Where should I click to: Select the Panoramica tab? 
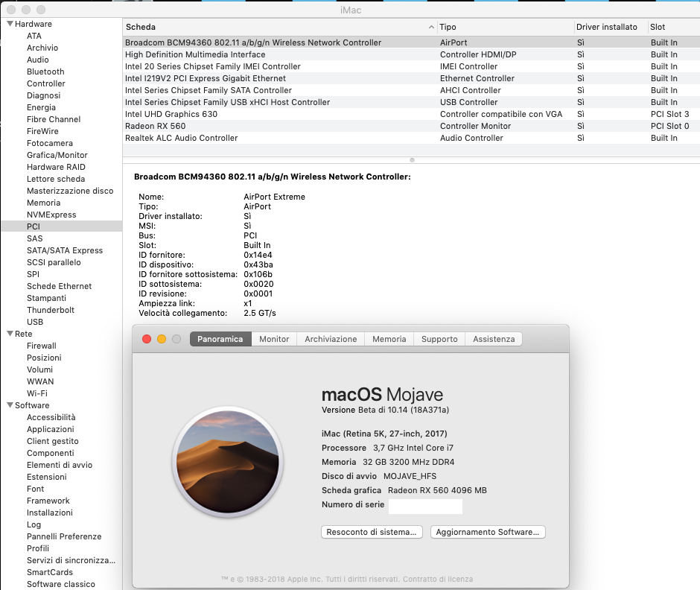pyautogui.click(x=220, y=339)
